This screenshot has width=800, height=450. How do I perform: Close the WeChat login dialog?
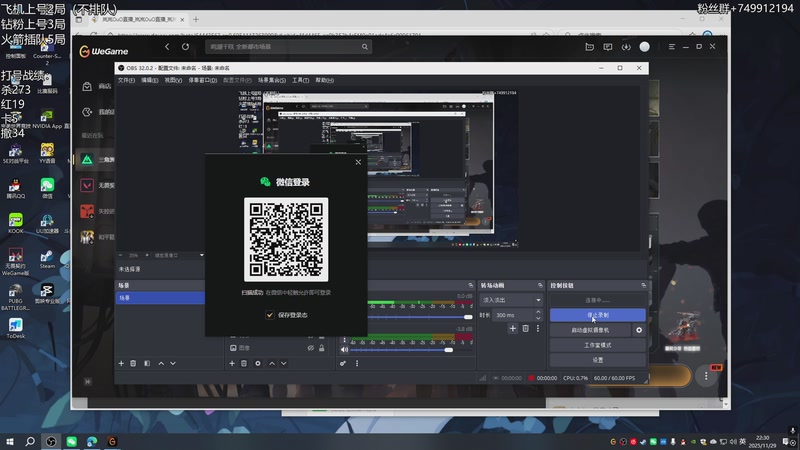pyautogui.click(x=358, y=162)
